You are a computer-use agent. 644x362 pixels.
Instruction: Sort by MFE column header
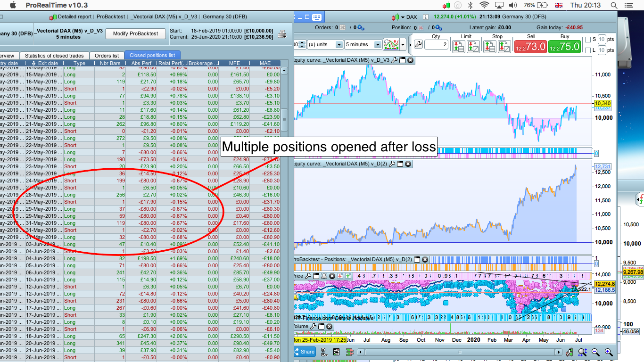click(234, 63)
